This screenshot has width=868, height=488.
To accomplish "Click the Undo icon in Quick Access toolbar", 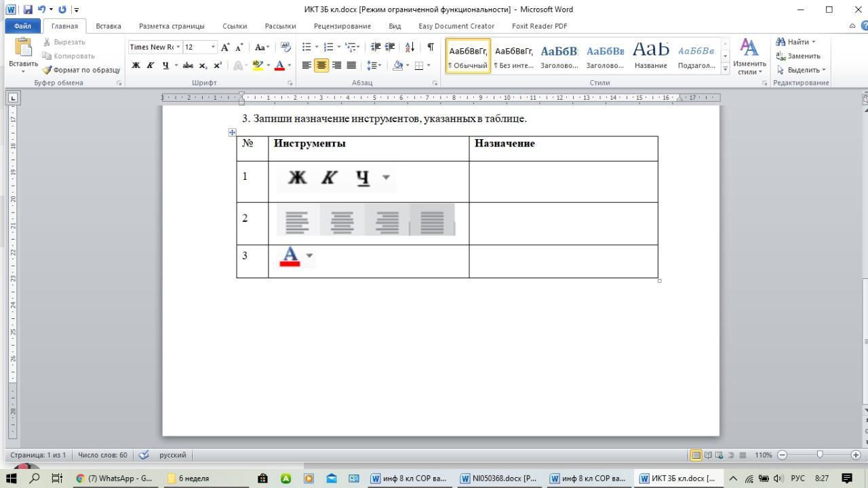I will [x=41, y=10].
